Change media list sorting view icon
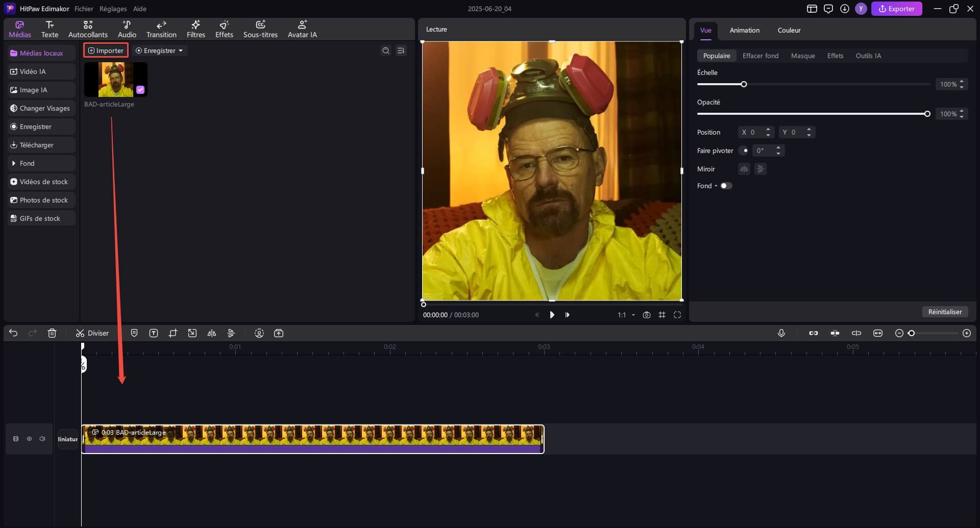The image size is (980, 528). [x=401, y=51]
